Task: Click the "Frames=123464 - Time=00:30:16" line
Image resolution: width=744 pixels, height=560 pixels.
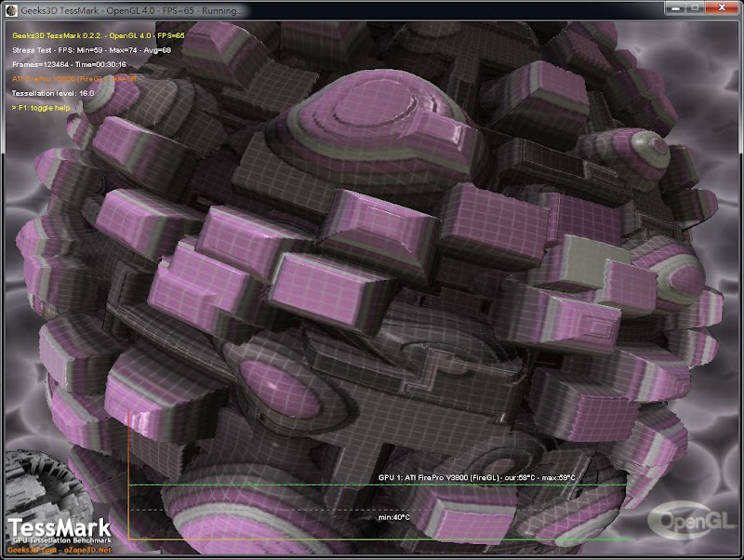Action: pyautogui.click(x=69, y=64)
